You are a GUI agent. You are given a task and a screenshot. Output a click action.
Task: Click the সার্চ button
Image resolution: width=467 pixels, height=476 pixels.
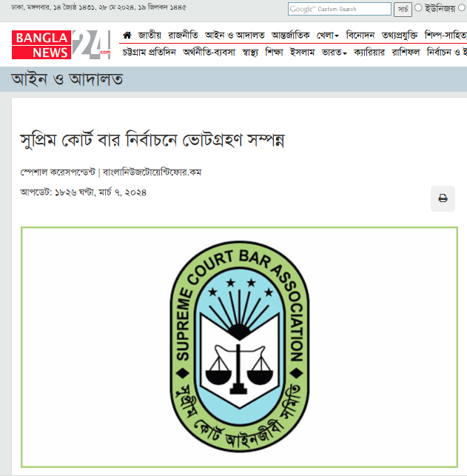click(x=403, y=10)
